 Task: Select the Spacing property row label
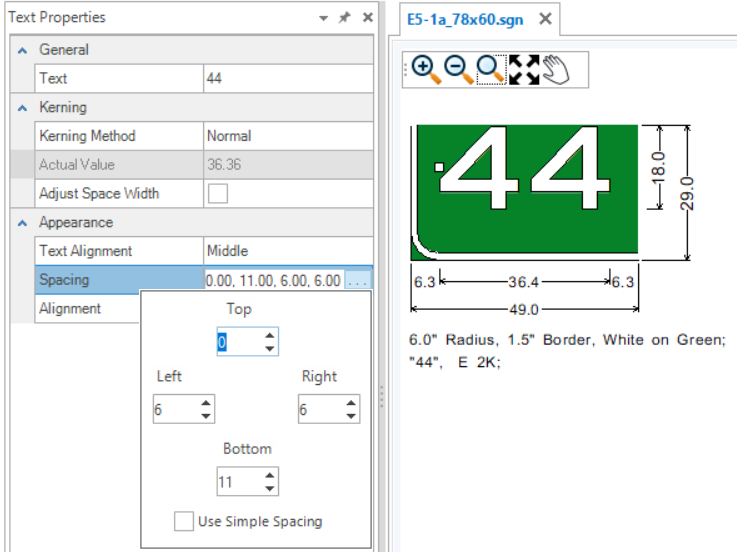click(x=64, y=280)
